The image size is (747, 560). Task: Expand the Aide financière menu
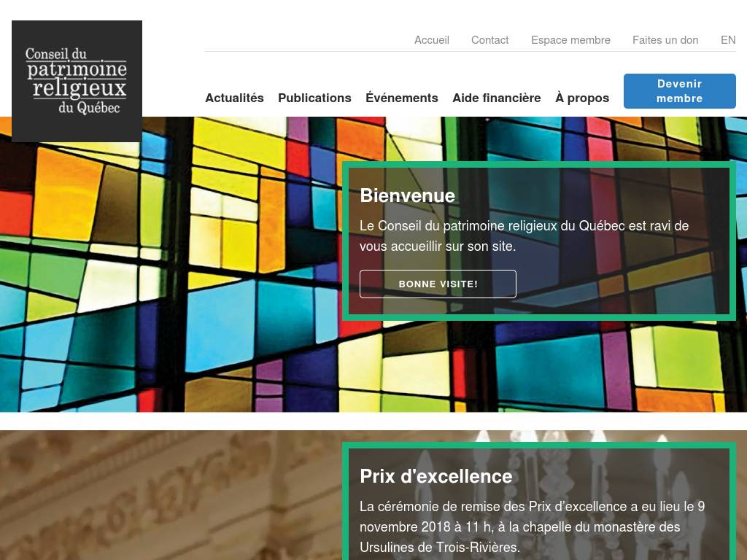[x=496, y=98]
